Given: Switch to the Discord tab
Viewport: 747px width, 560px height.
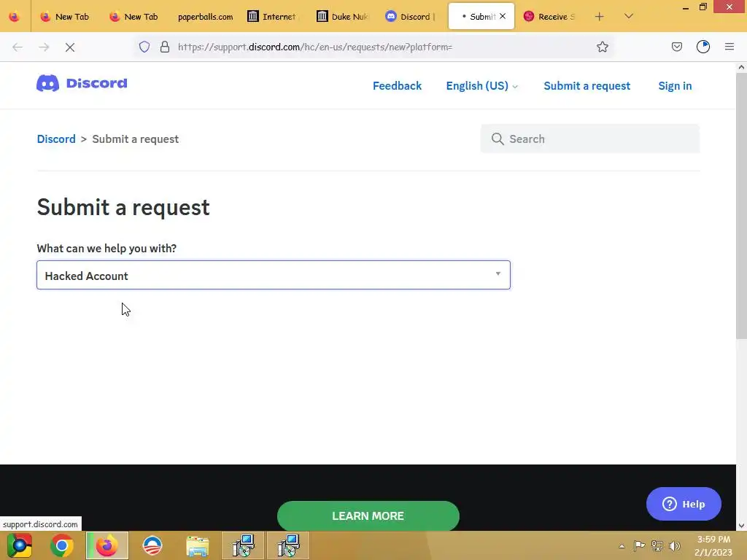Looking at the screenshot, I should 410,17.
